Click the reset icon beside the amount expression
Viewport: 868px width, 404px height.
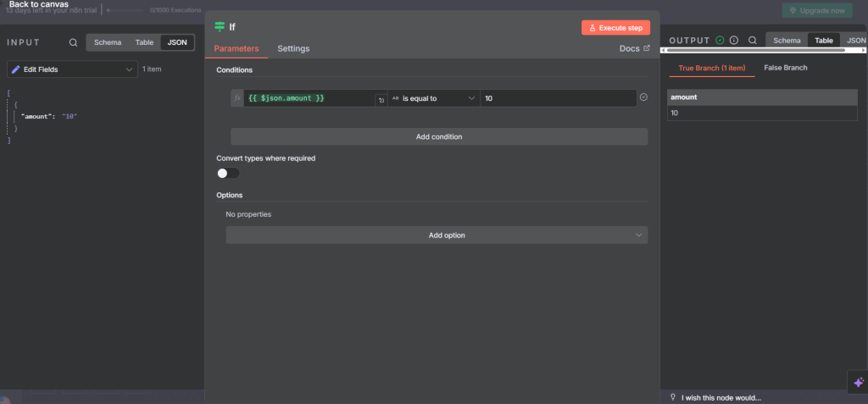[381, 100]
